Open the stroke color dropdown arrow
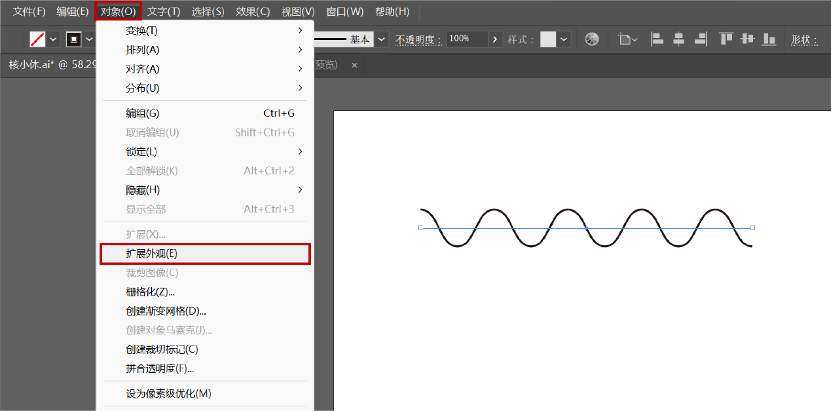The height and width of the screenshot is (412, 832). point(89,39)
